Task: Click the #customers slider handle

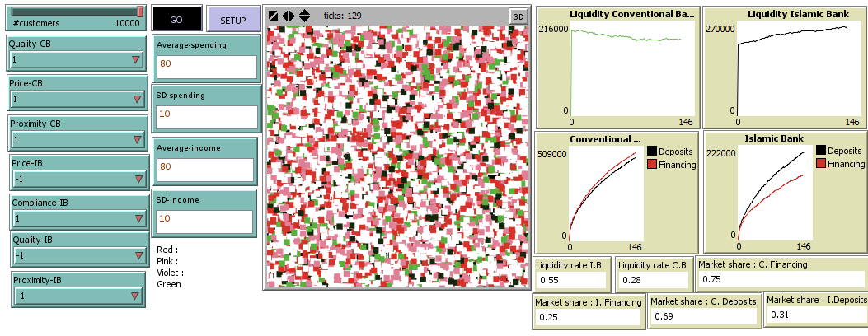Action: (x=140, y=12)
